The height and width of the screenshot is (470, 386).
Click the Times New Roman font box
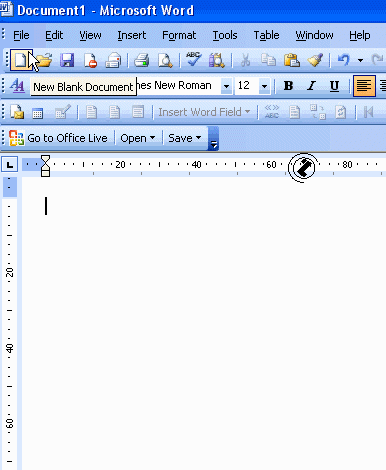(179, 86)
